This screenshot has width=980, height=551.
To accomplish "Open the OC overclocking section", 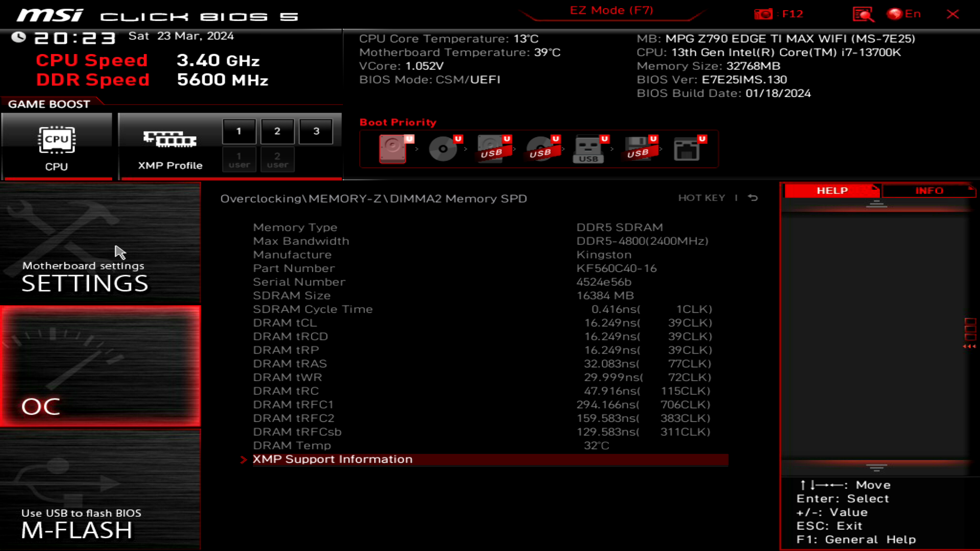I will (x=100, y=366).
